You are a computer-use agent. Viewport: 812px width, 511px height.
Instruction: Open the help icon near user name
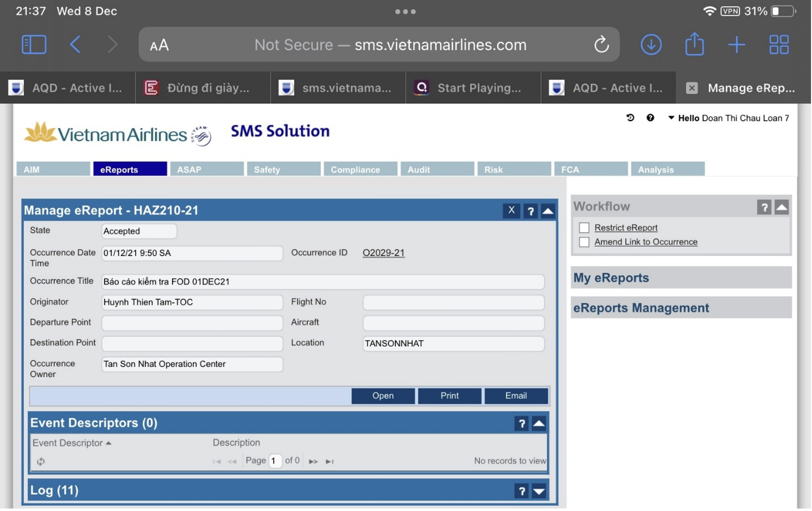pos(650,118)
